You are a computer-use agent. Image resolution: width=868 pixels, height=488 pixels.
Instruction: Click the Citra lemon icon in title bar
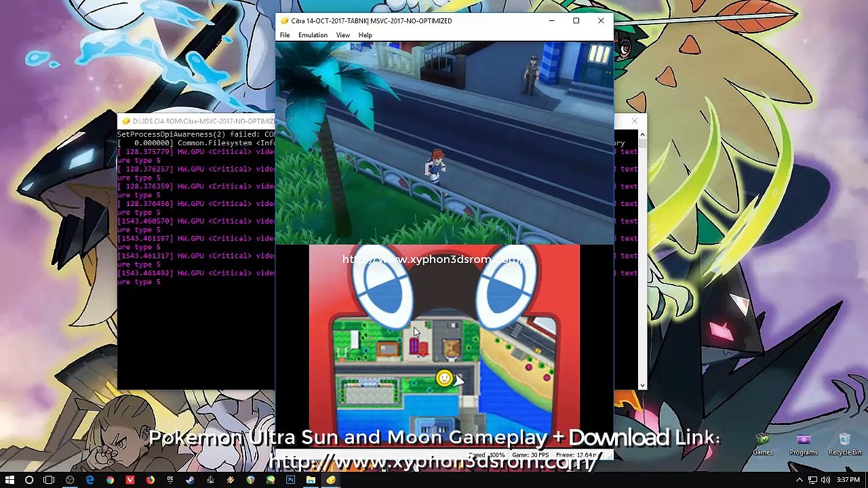pyautogui.click(x=284, y=21)
